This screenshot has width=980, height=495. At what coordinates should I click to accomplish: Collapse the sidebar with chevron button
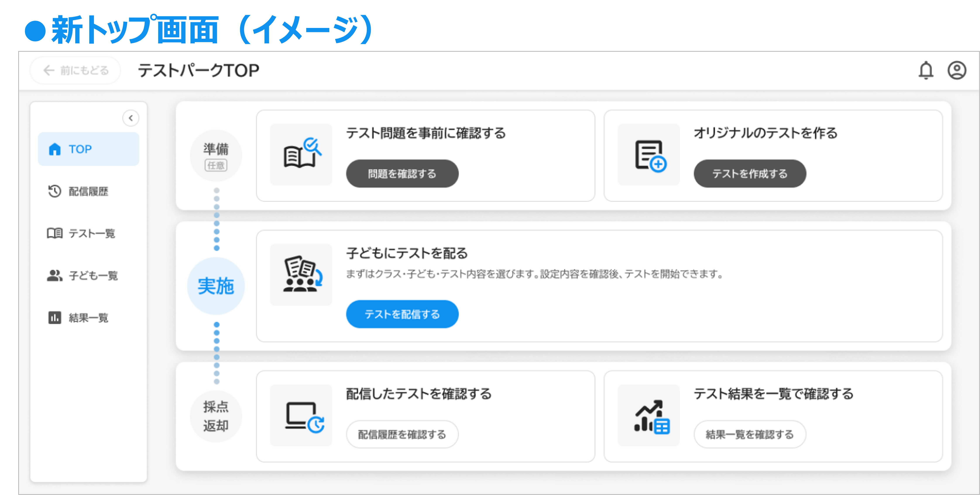pyautogui.click(x=130, y=118)
